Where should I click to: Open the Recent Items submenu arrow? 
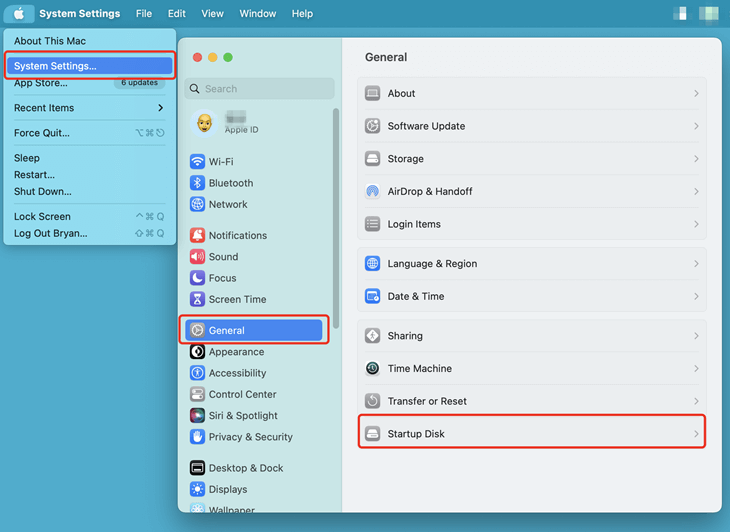coord(161,108)
